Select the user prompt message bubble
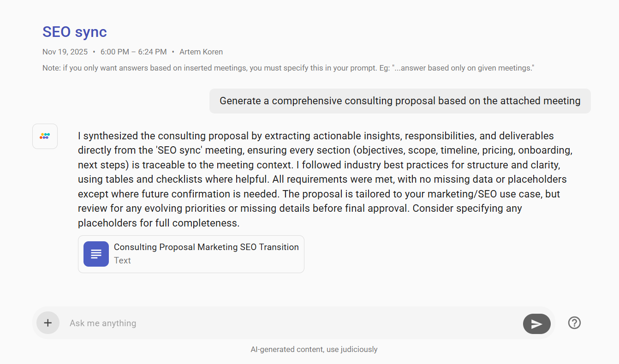 point(399,101)
